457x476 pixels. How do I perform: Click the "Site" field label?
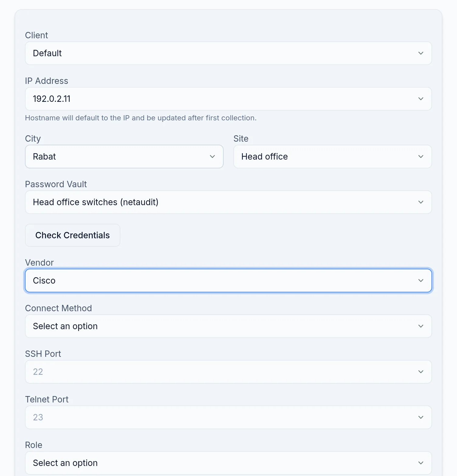(x=241, y=139)
